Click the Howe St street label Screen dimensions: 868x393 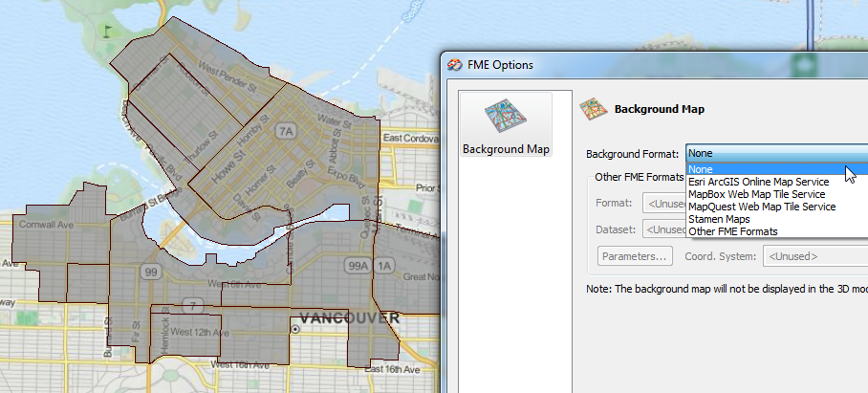click(228, 168)
